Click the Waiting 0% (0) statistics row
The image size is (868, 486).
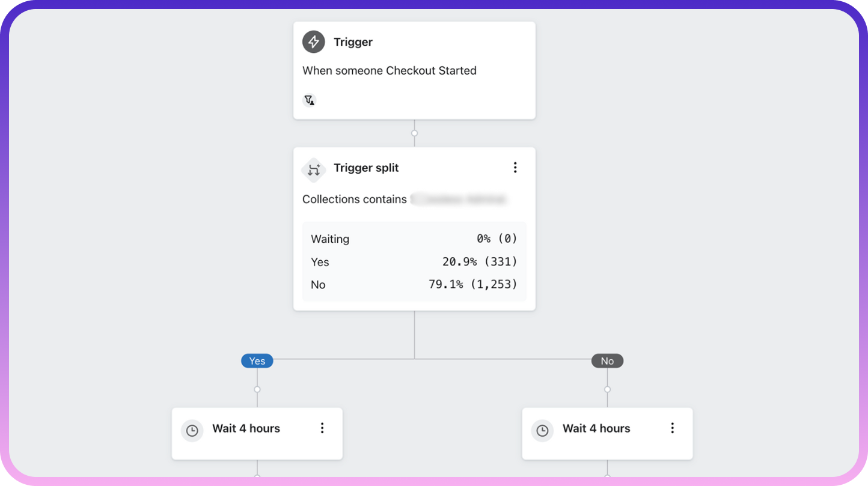tap(414, 238)
